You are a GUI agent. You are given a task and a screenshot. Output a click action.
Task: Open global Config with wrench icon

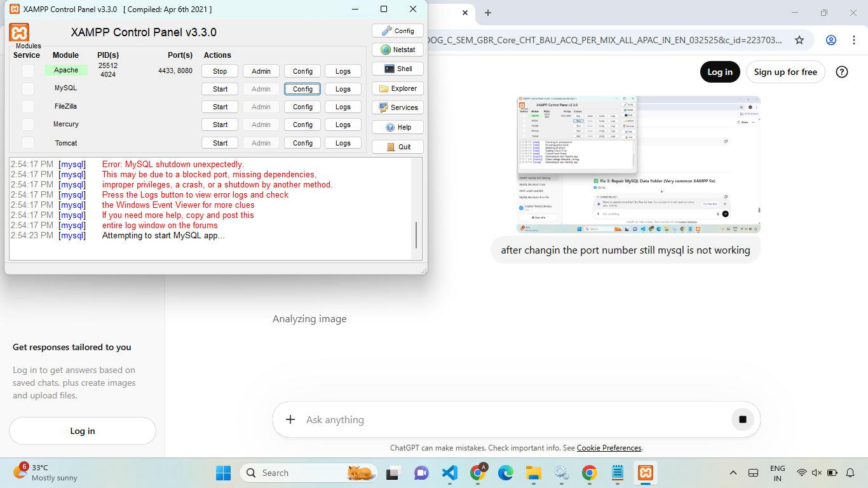(x=397, y=30)
